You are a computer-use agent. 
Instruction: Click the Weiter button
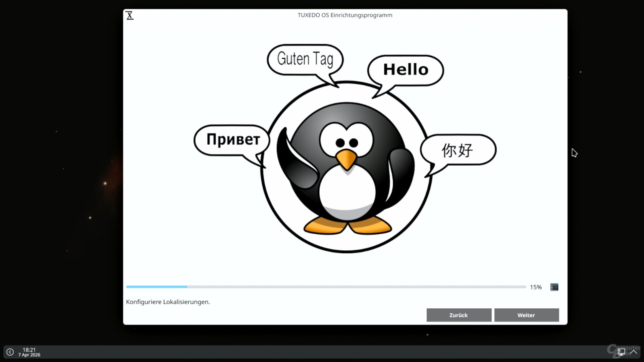pos(527,315)
